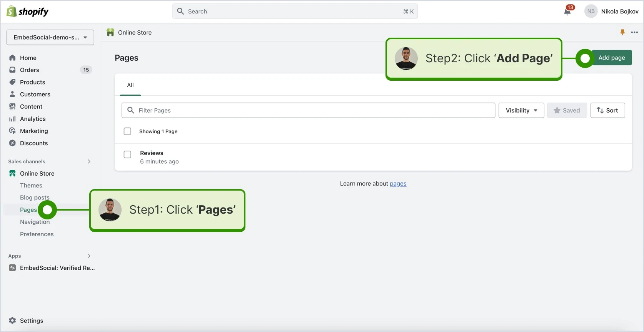Open the Marketing section
Image resolution: width=644 pixels, height=332 pixels.
34,131
